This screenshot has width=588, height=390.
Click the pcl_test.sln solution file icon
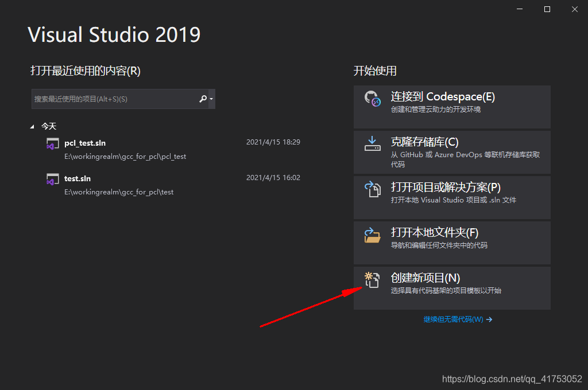pos(52,144)
